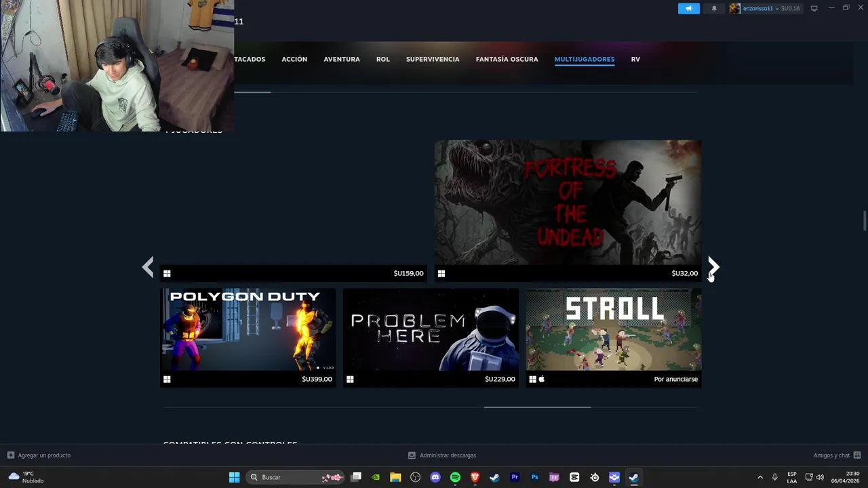This screenshot has width=868, height=488.
Task: Click the Apple platform icon under Stroll
Action: [x=541, y=379]
